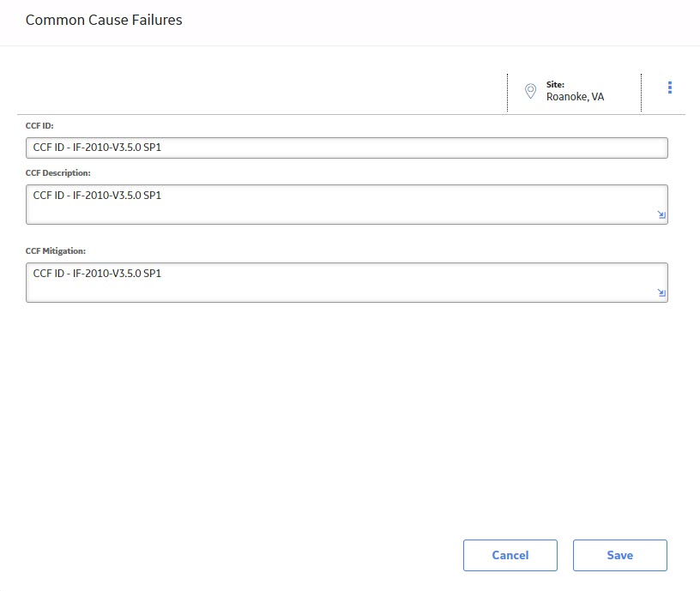
Task: Click the Site location pin icon
Action: click(x=530, y=91)
